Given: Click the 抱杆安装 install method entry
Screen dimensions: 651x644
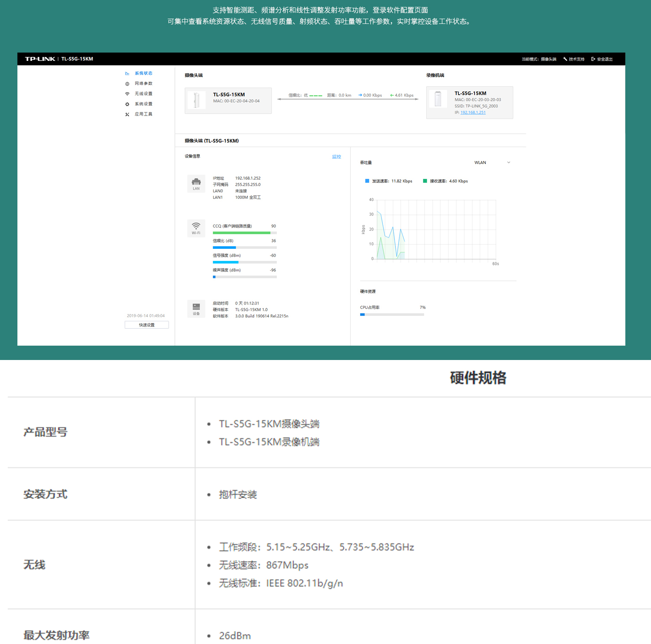Looking at the screenshot, I should pyautogui.click(x=238, y=495).
